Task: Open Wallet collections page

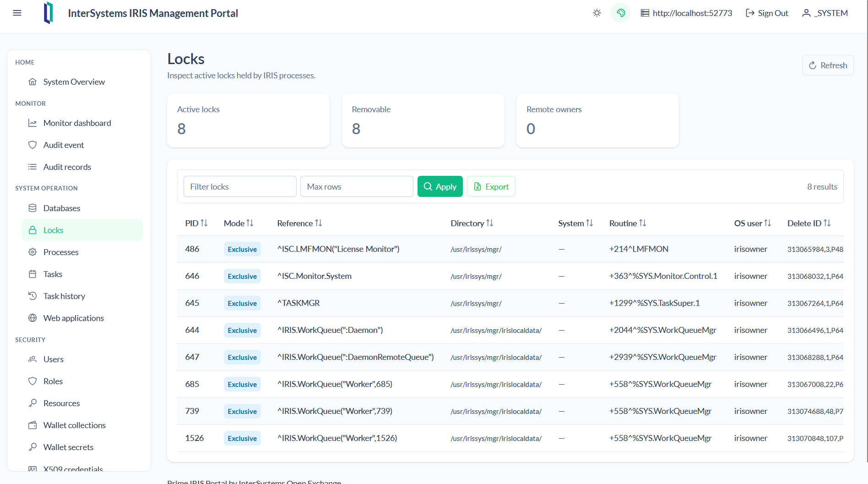Action: tap(82, 425)
